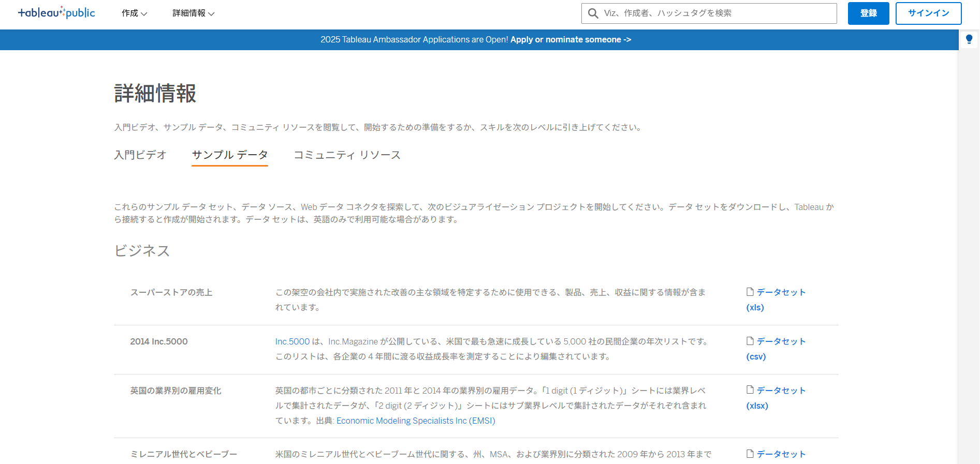The height and width of the screenshot is (464, 980).
Task: Click the ミレニアル世代とベビーブー row title
Action: [x=184, y=454]
